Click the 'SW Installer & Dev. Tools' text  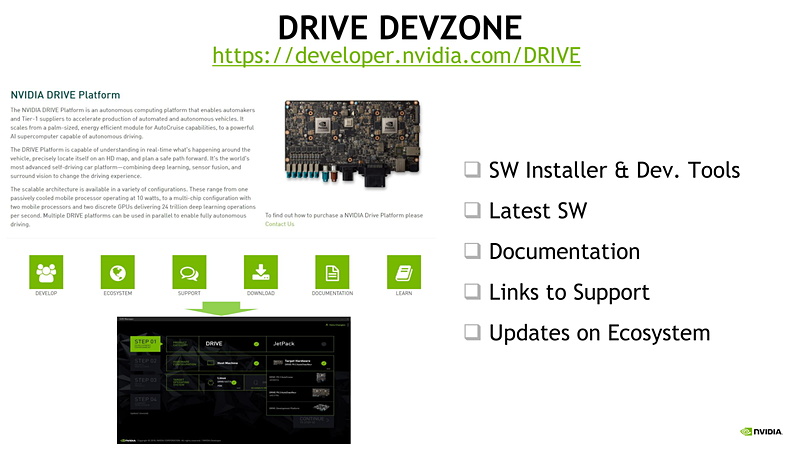point(614,170)
